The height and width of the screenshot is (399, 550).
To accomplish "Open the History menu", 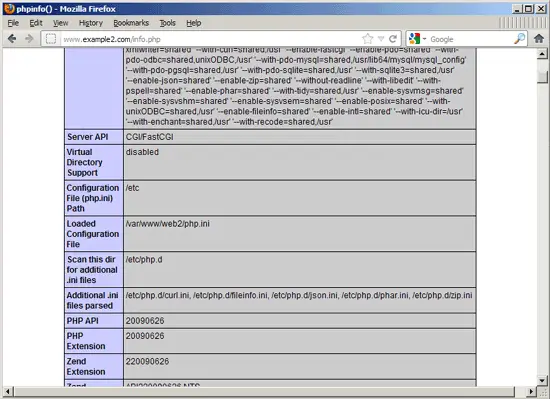I will [x=90, y=23].
